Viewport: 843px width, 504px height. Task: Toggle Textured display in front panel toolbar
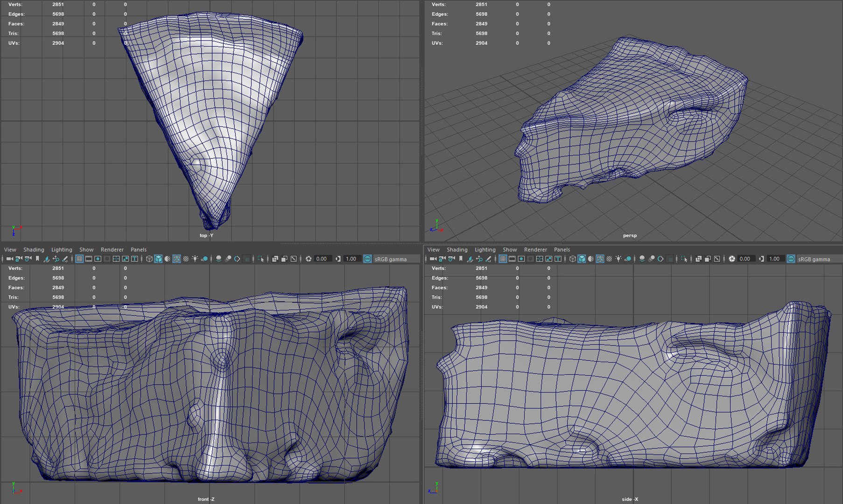pyautogui.click(x=186, y=259)
